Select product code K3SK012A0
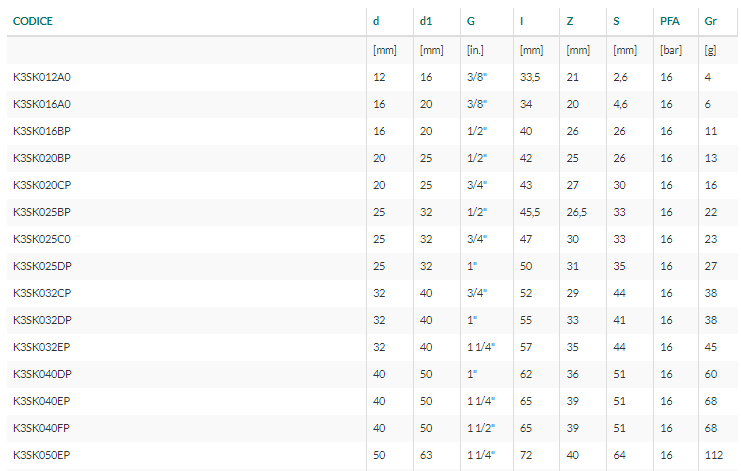 pos(42,77)
